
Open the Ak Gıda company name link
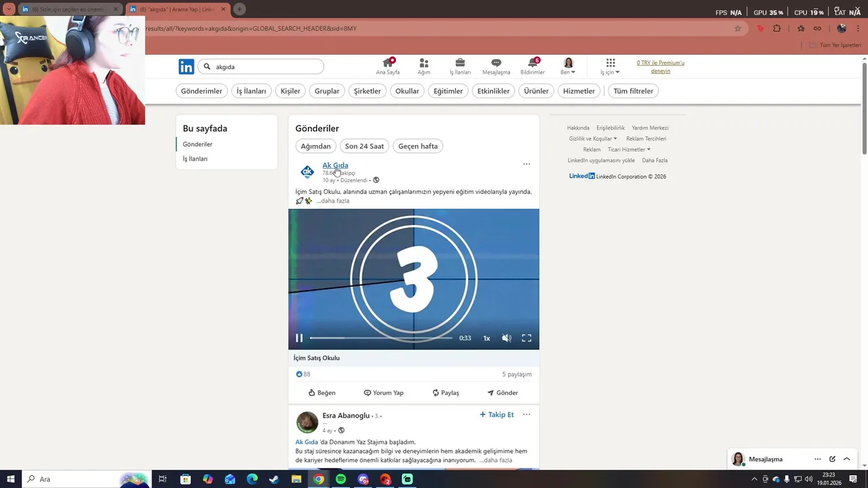(335, 165)
